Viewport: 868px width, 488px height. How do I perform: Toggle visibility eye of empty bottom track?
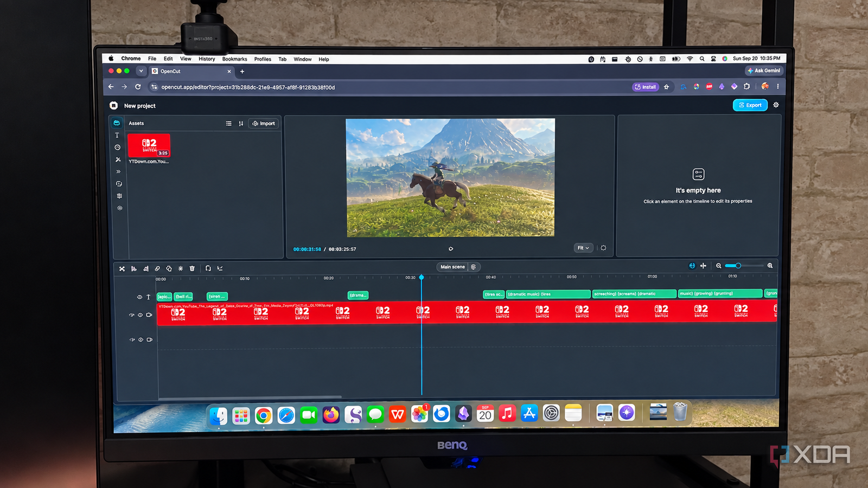pyautogui.click(x=141, y=340)
